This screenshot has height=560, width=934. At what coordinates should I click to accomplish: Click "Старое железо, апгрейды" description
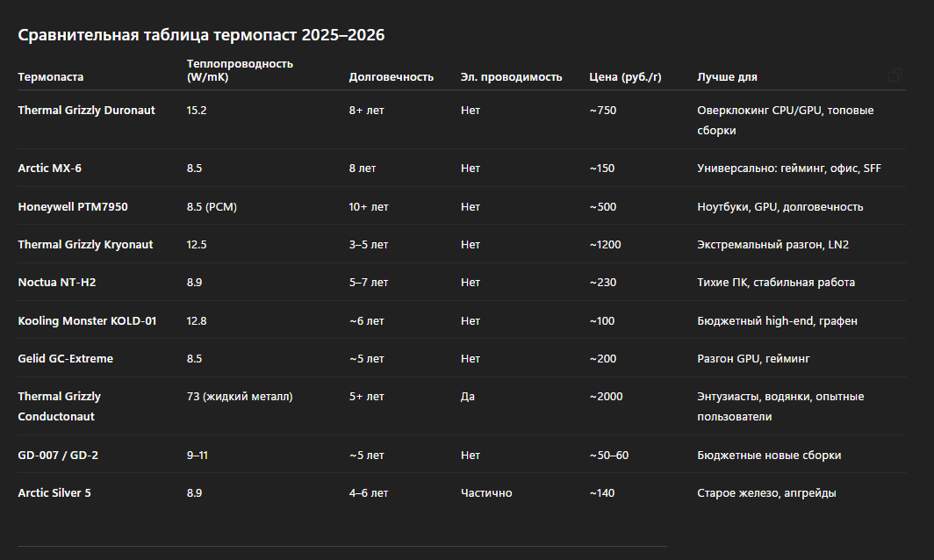point(766,492)
